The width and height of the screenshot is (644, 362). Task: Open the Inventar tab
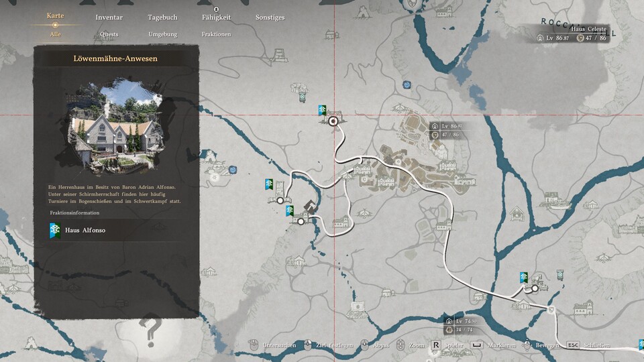pos(109,17)
